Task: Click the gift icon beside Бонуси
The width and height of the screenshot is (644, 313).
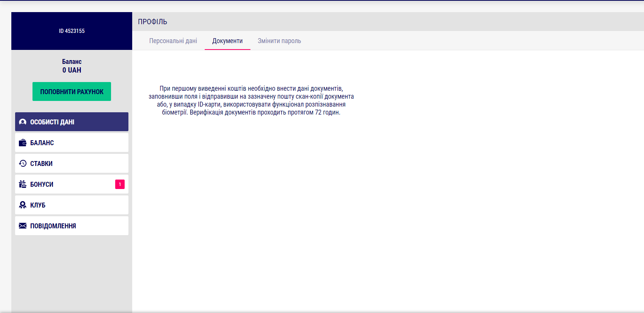Action: (x=23, y=184)
